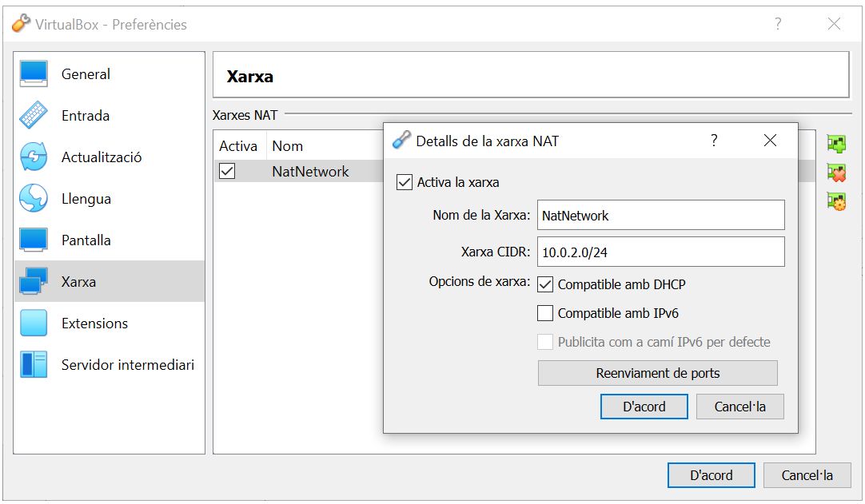The width and height of the screenshot is (865, 504).
Task: Click the Reenviament de ports button
Action: (657, 373)
